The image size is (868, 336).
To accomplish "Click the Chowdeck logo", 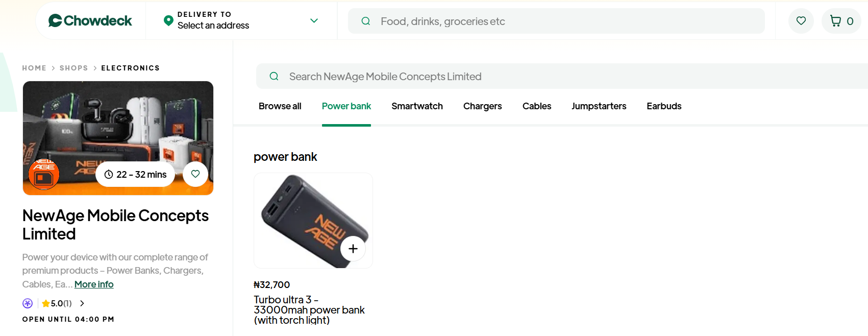I will pyautogui.click(x=90, y=21).
